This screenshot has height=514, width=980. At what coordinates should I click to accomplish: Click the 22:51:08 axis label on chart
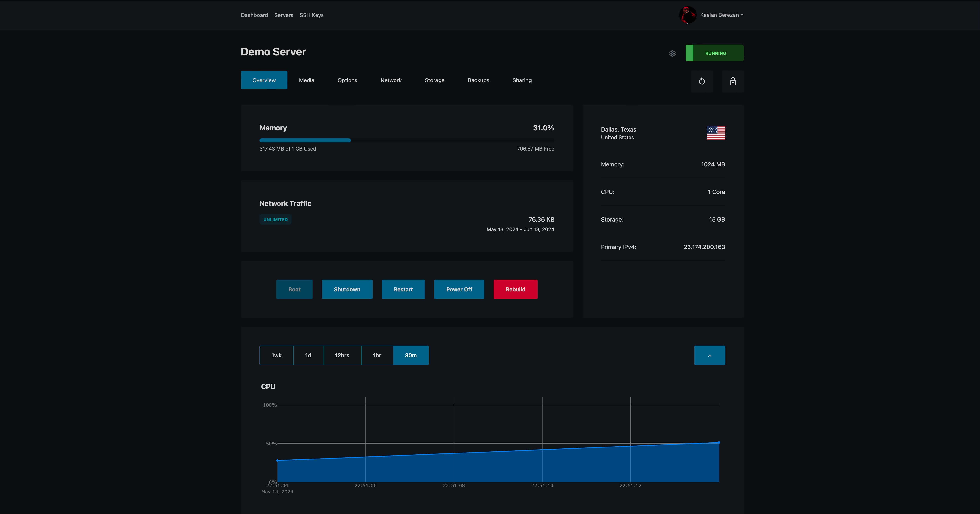454,485
